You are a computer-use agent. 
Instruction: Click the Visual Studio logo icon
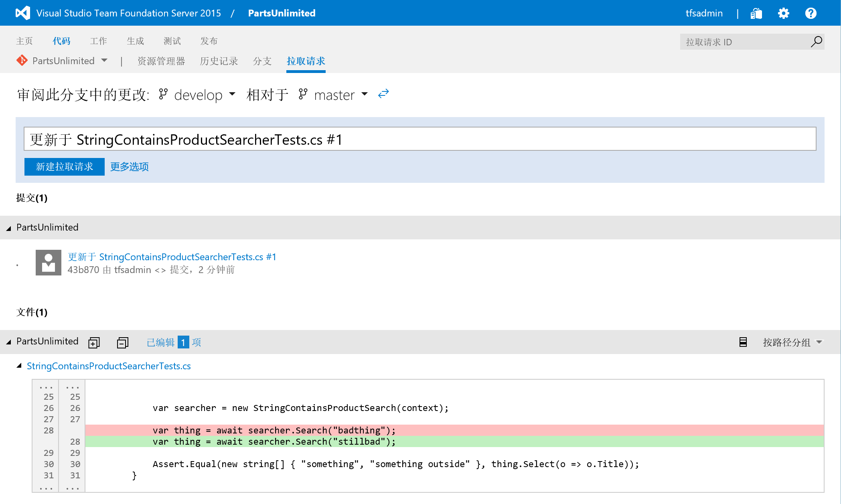[x=23, y=13]
